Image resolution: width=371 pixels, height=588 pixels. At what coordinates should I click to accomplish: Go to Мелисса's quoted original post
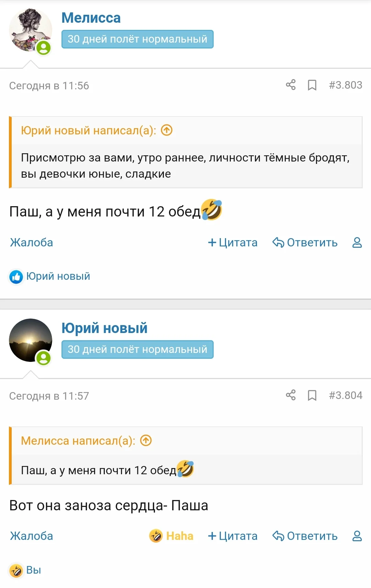[146, 441]
